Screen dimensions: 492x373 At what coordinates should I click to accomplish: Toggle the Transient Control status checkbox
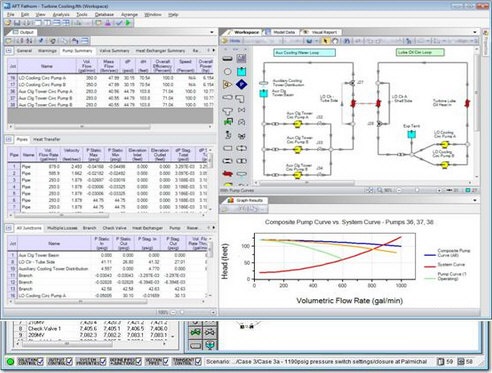198,362
